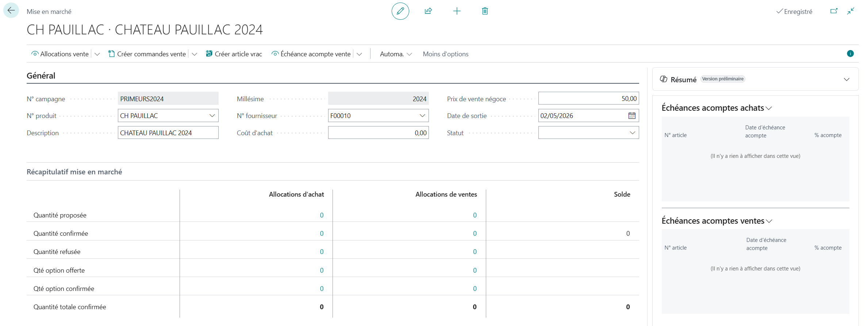Click the Prix de vente négoce field
Viewport: 868px width, 326px height.
click(x=588, y=99)
